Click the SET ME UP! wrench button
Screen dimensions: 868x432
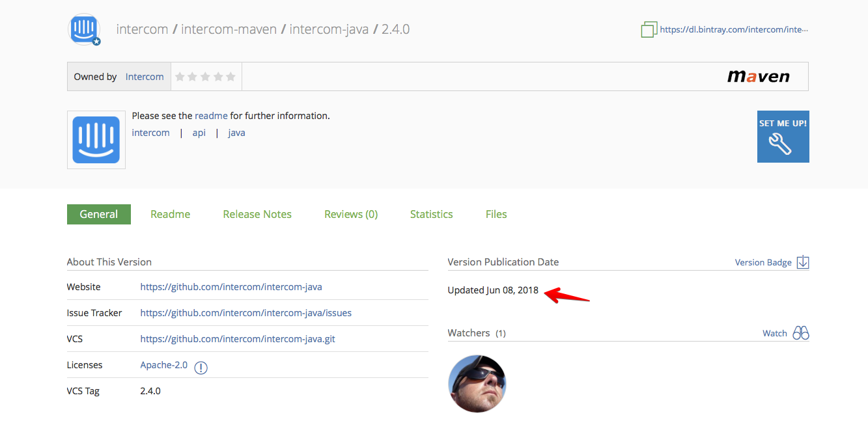pos(783,137)
